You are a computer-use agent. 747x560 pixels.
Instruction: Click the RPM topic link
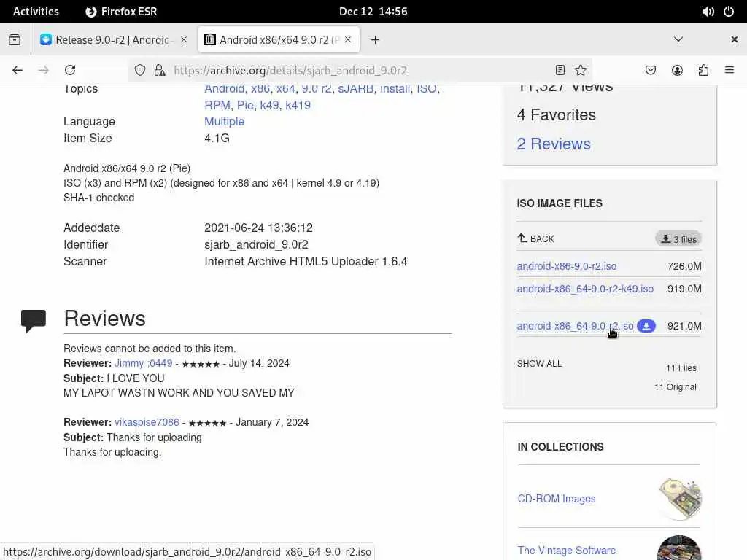(217, 105)
